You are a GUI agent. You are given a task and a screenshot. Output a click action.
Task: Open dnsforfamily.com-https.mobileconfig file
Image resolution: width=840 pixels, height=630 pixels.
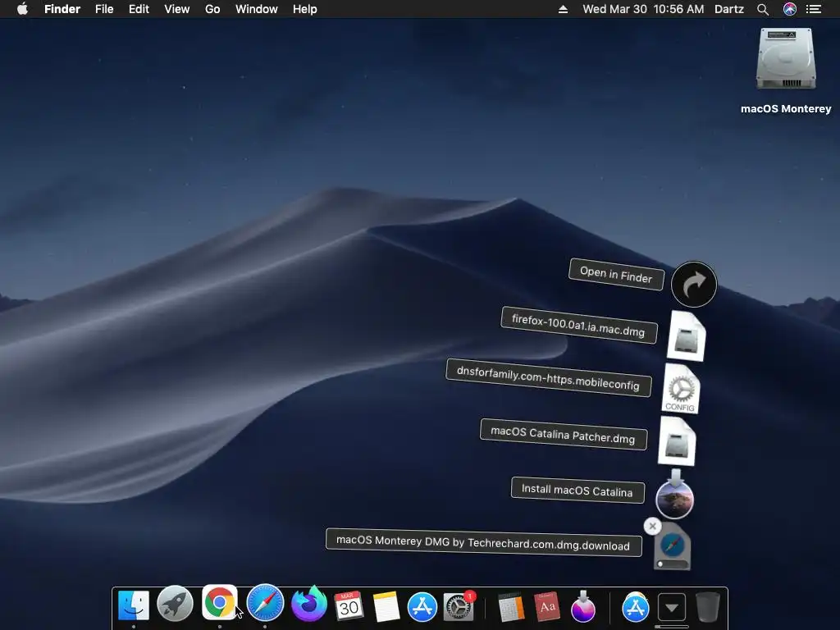pyautogui.click(x=681, y=388)
